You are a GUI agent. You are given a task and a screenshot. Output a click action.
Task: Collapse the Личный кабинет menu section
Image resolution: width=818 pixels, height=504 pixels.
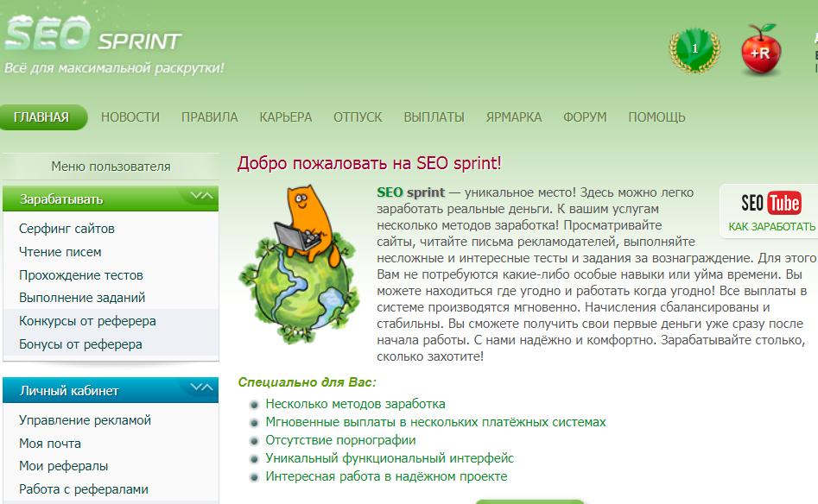tap(200, 388)
